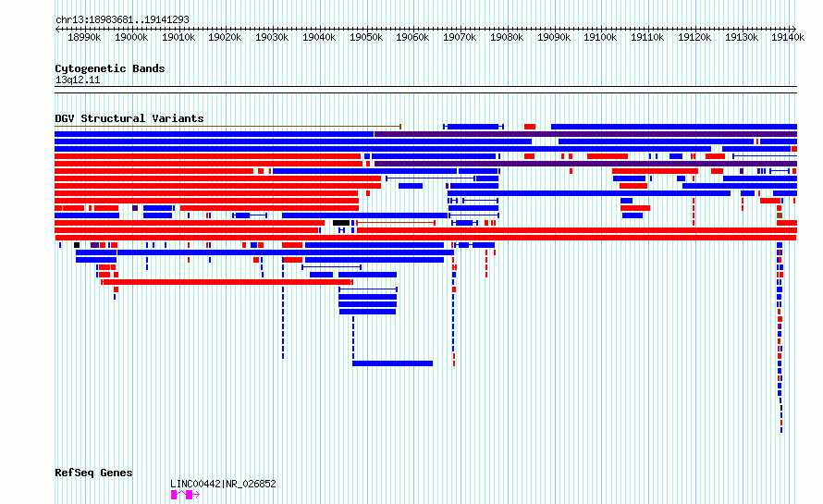Click the 19030k ruler label
This screenshot has width=823, height=504.
pos(272,37)
